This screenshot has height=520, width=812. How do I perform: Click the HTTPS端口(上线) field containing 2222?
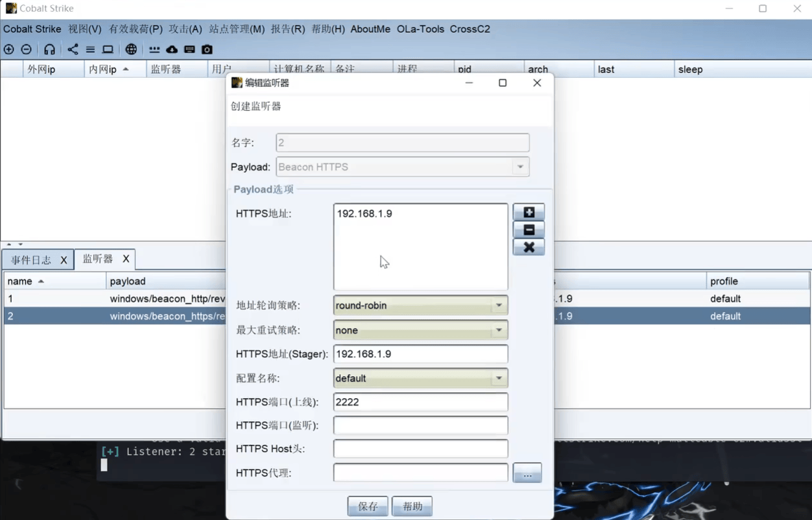420,402
